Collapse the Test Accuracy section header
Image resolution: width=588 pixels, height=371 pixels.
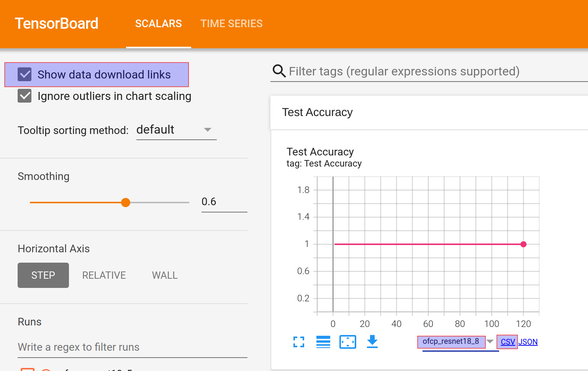point(317,112)
